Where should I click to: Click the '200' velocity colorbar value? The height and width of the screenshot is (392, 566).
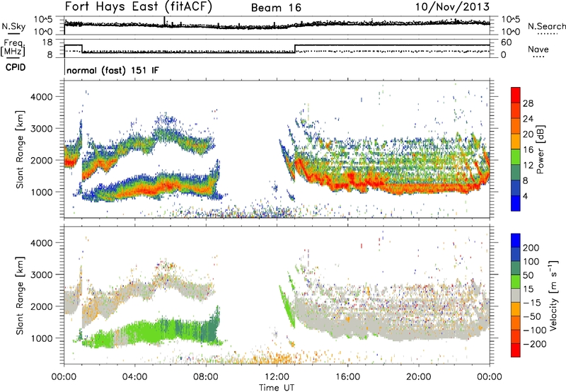(x=531, y=248)
